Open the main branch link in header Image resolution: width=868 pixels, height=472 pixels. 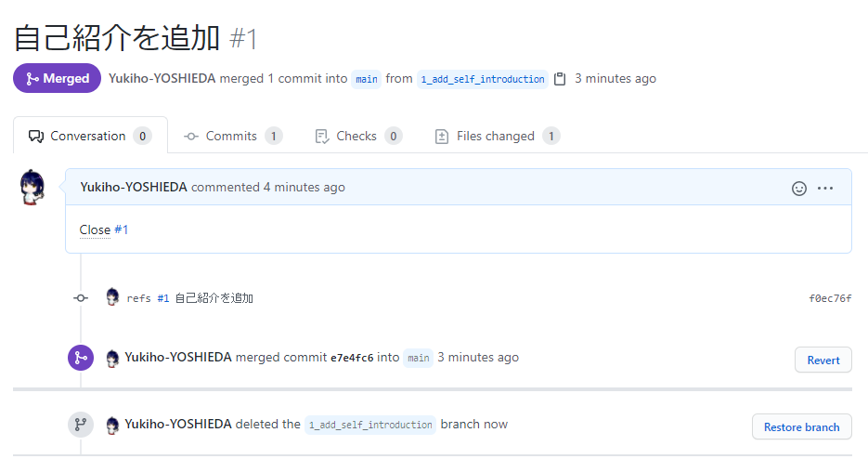click(x=367, y=79)
